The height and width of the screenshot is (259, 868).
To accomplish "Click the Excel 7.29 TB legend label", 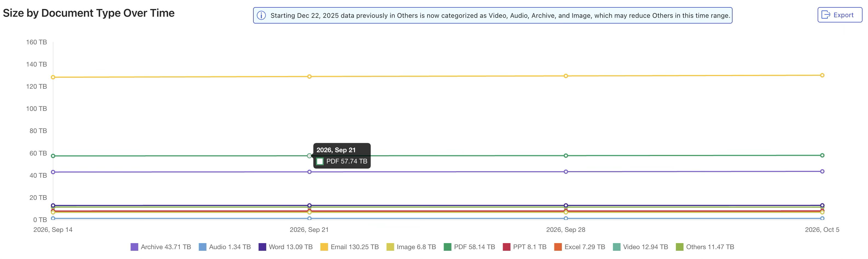I will (x=585, y=247).
